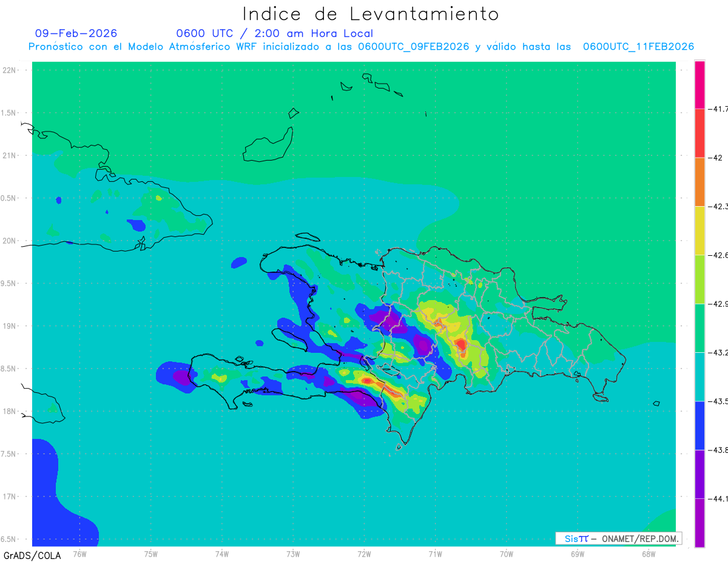728x562 pixels.
Task: Click longitude label '68W'
Action: coord(649,554)
